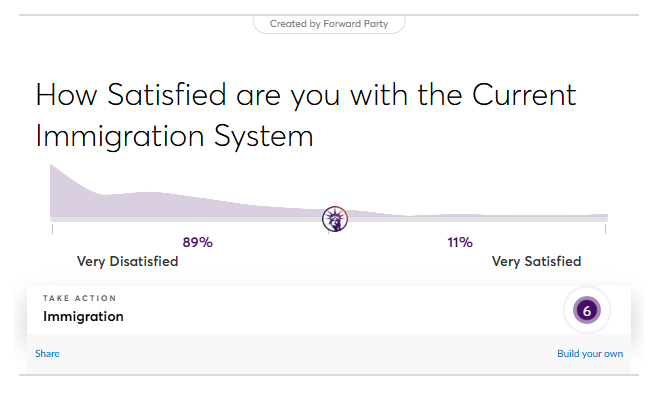Open the Immigration take action card title

[83, 316]
